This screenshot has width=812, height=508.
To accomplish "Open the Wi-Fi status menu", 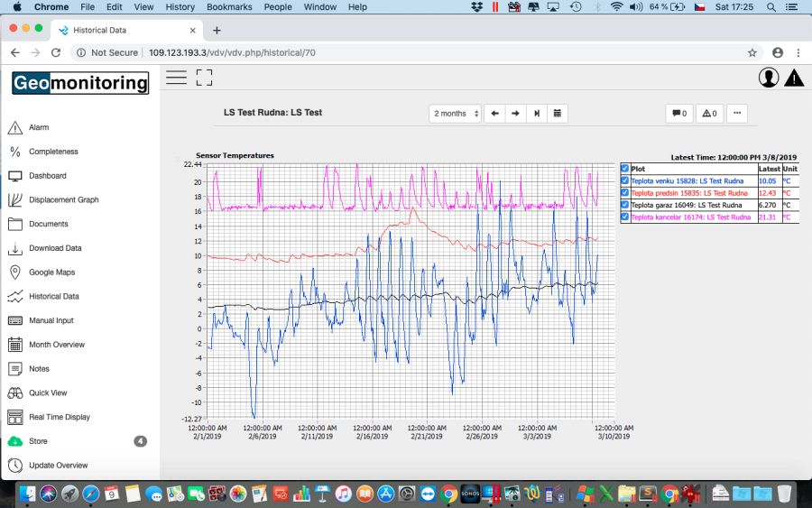I will coord(616,6).
